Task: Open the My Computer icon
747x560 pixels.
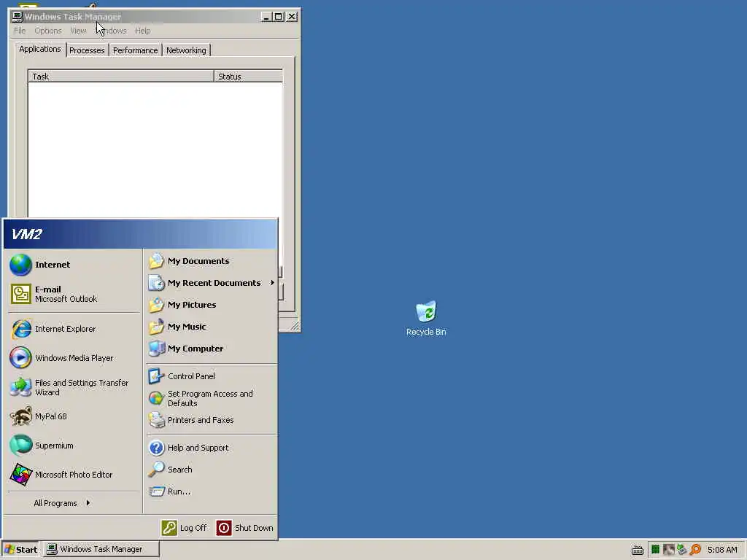Action: click(156, 349)
